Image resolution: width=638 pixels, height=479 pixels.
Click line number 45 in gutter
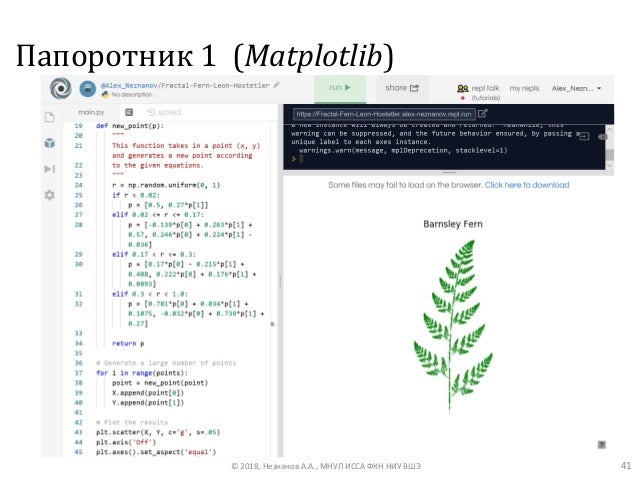[x=79, y=452]
